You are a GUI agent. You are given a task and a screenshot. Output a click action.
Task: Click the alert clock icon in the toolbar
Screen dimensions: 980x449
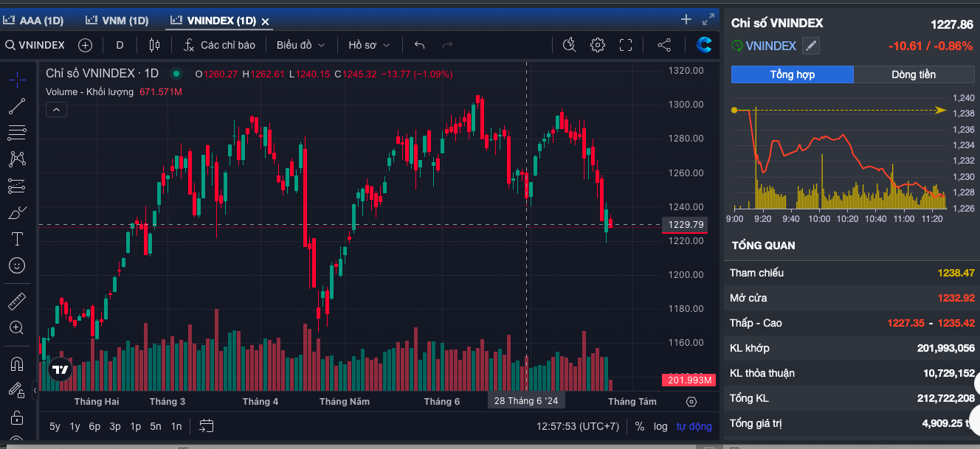pos(569,45)
